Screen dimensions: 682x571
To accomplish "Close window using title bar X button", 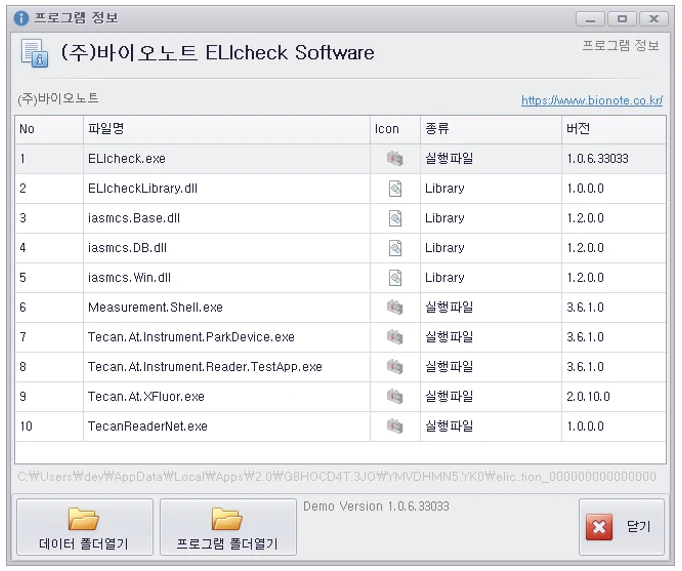I will point(654,19).
